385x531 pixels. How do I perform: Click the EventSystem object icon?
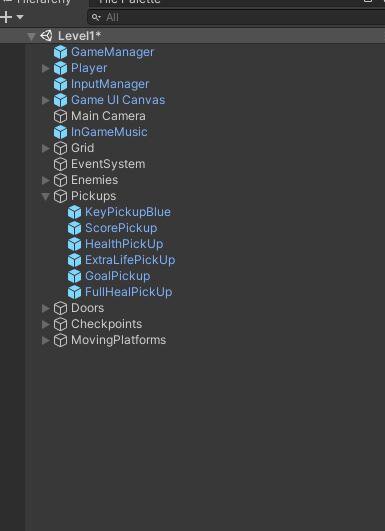pos(60,164)
